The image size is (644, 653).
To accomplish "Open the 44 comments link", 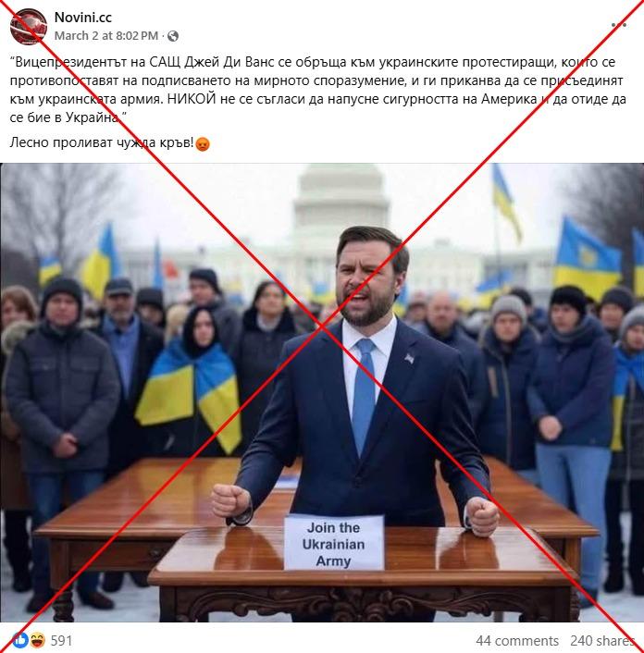I will point(517,640).
